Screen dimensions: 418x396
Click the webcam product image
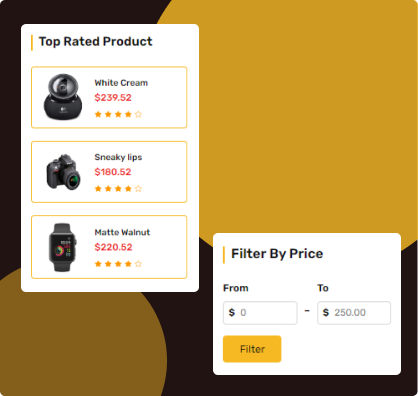(63, 97)
